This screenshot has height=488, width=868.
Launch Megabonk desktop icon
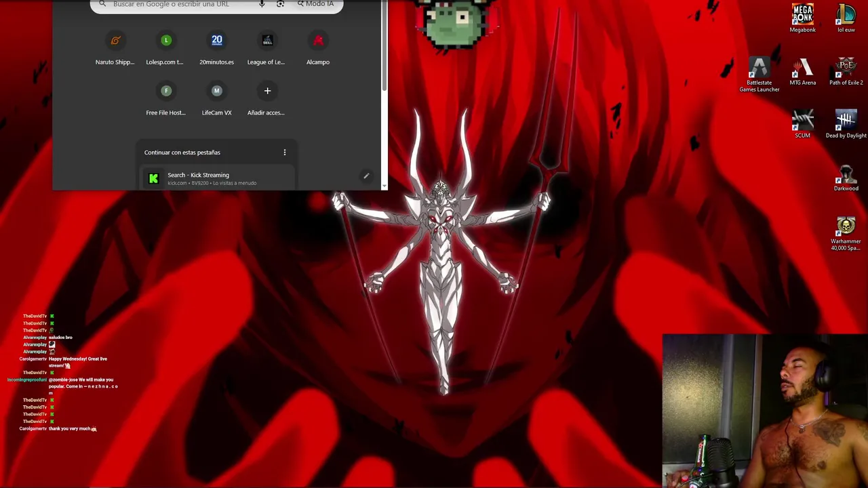point(802,18)
